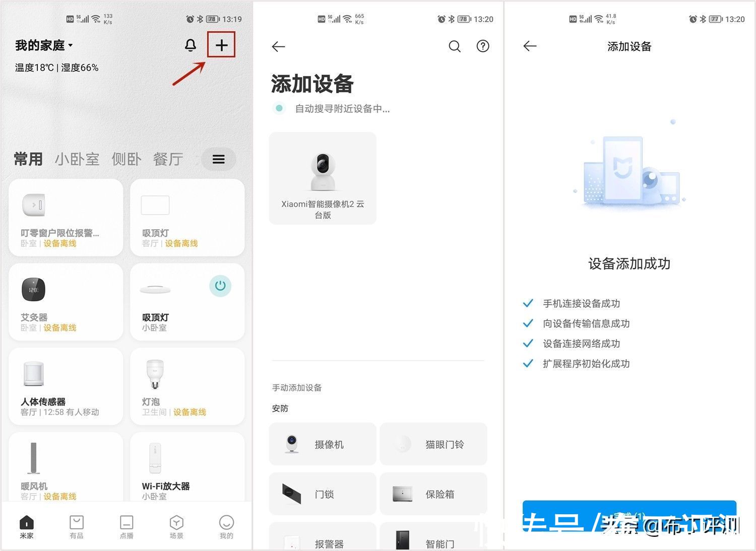Viewport: 756px width, 551px height.
Task: Choose the 猫眼门铃 category
Action: pyautogui.click(x=433, y=444)
